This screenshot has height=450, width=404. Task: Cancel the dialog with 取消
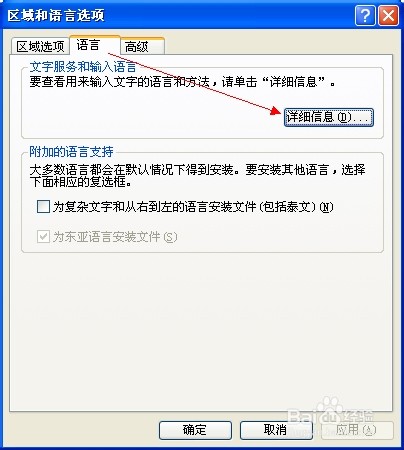(276, 430)
